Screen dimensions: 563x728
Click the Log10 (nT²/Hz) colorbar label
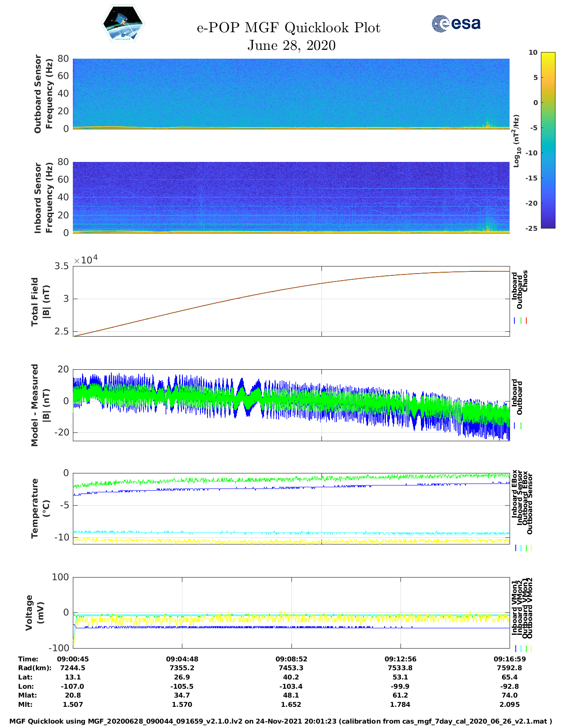click(x=516, y=141)
